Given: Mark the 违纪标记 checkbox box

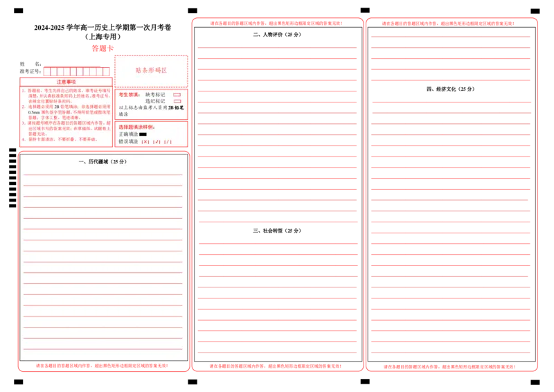Looking at the screenshot, I should point(177,101).
